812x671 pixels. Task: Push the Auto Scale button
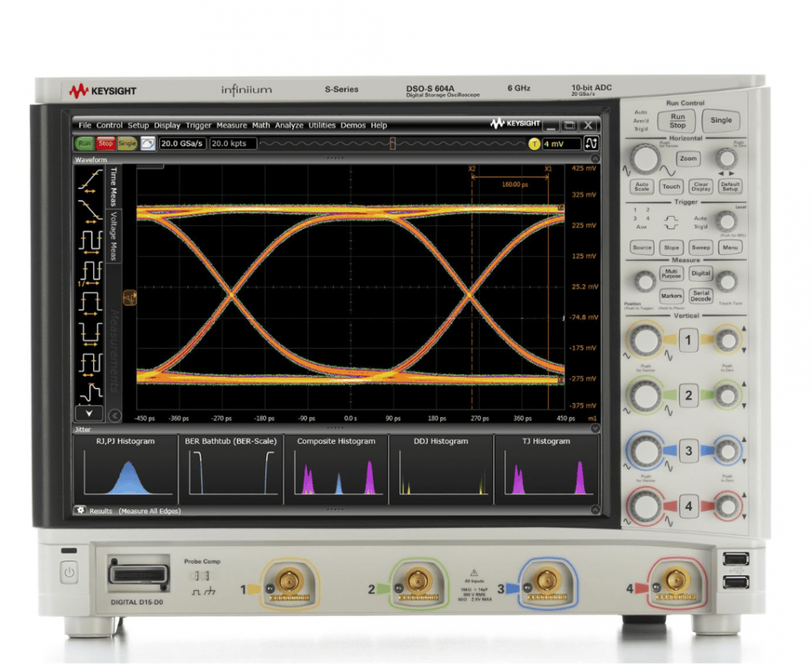pos(641,187)
